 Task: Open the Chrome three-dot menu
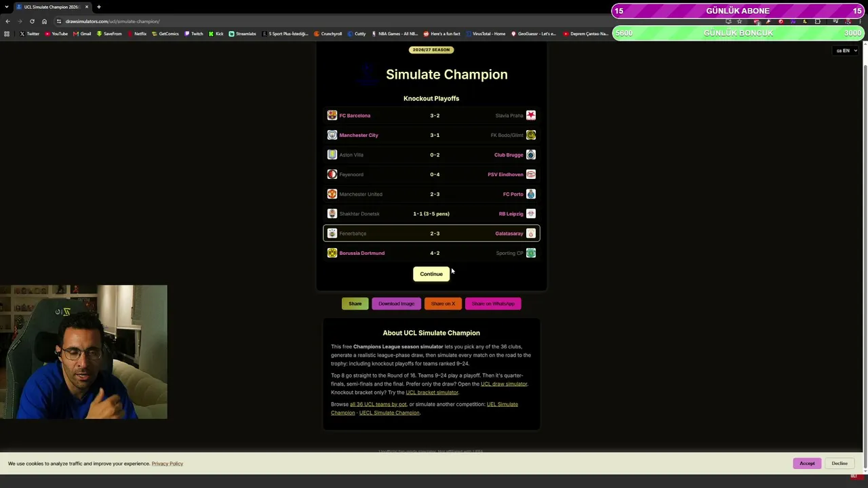tap(860, 21)
